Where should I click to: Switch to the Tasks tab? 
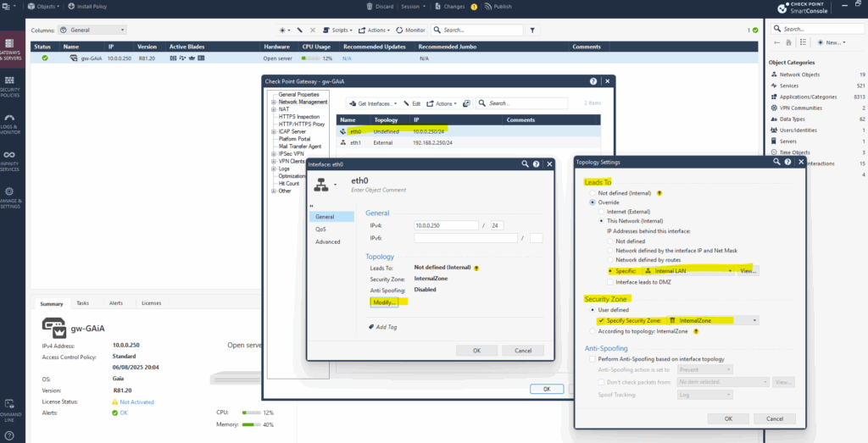[x=82, y=303]
